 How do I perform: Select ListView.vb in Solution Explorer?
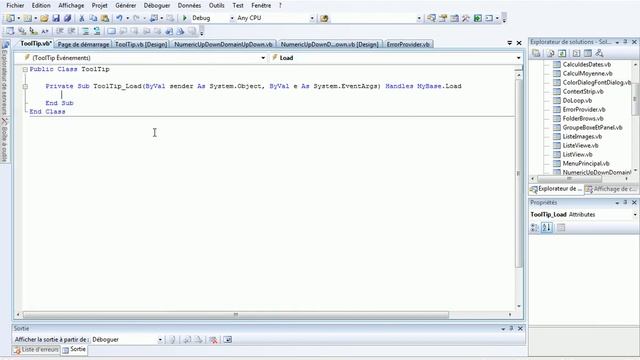[577, 154]
